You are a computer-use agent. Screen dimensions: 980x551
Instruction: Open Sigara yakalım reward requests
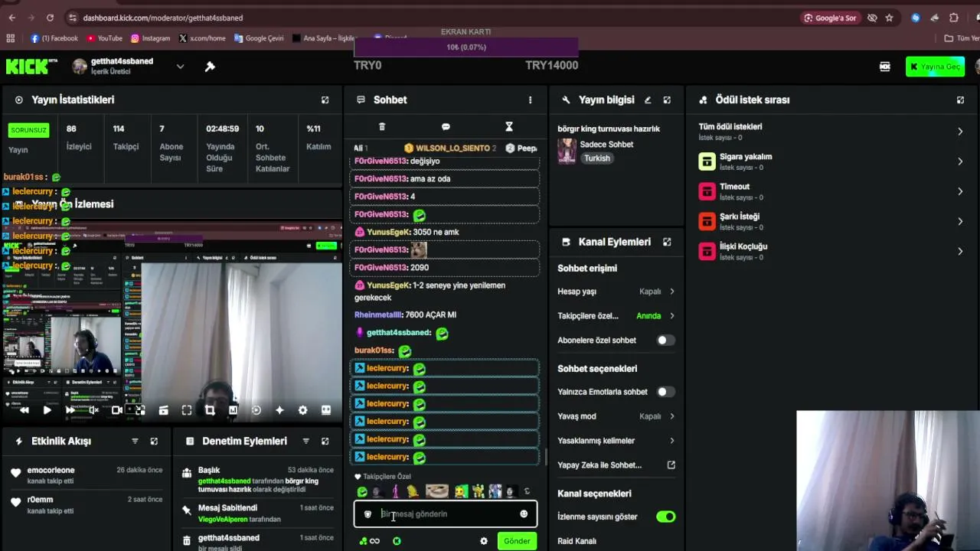click(x=831, y=161)
